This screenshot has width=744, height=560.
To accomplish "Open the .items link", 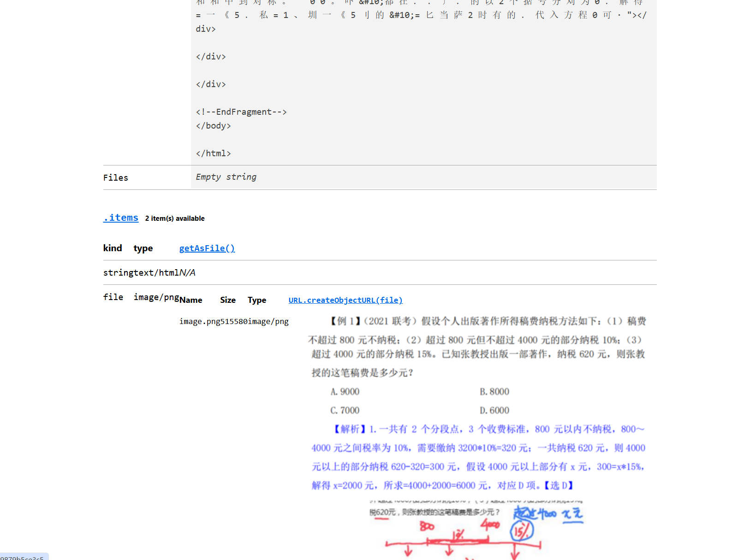I will tap(120, 218).
